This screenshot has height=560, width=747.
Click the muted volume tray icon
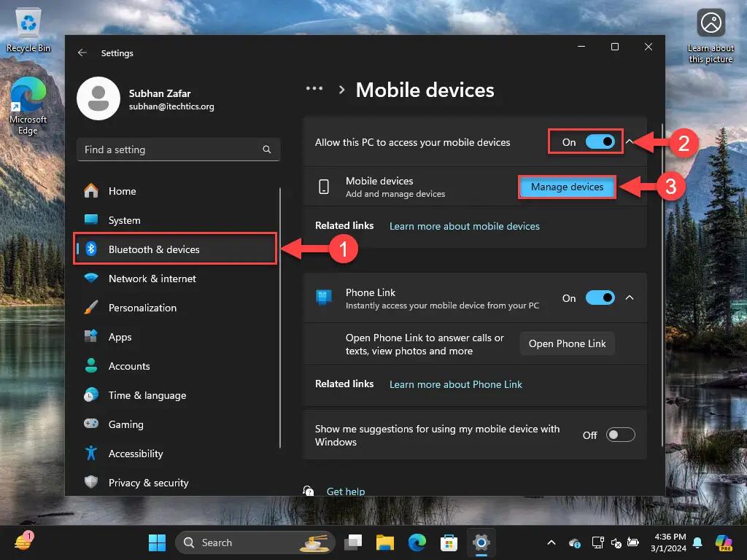[x=616, y=542]
